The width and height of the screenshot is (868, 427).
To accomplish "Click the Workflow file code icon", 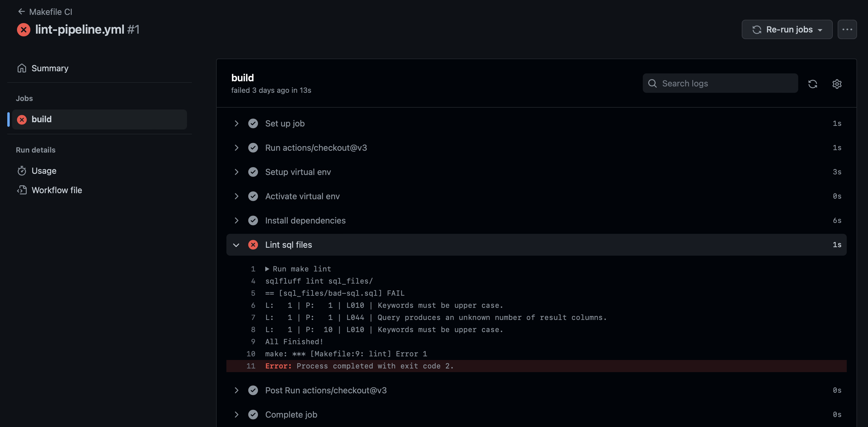I will point(22,190).
